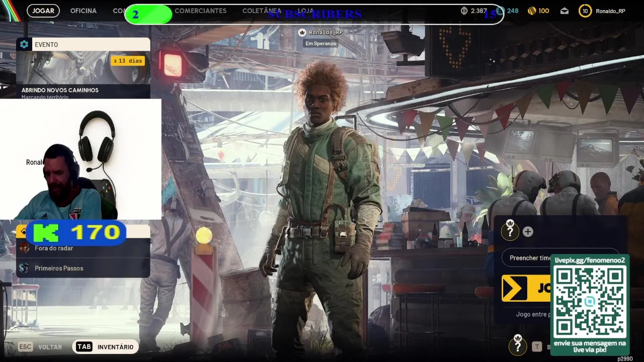
Task: Open the mail inbox icon
Action: [565, 11]
